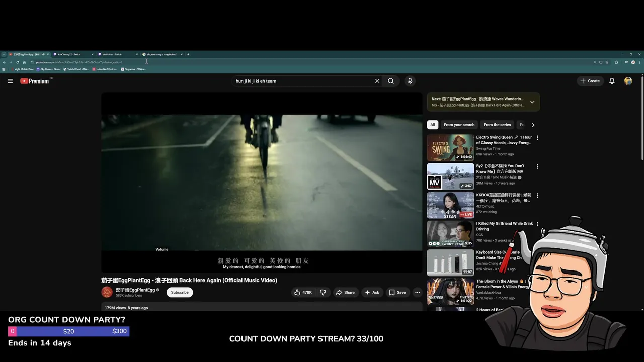Viewport: 644px width, 362px height.
Task: Open the zoom magnifier in address bar
Action: coord(595,62)
